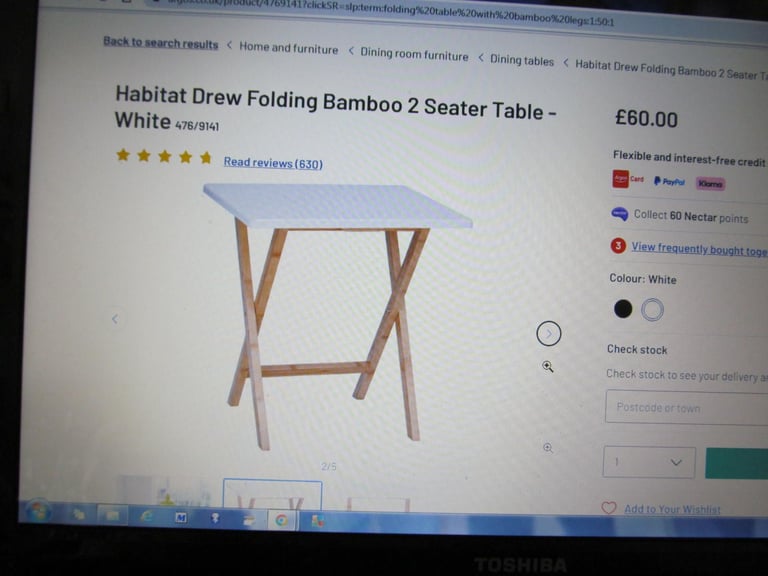768x576 pixels.
Task: Click the next image arrow button
Action: [548, 334]
